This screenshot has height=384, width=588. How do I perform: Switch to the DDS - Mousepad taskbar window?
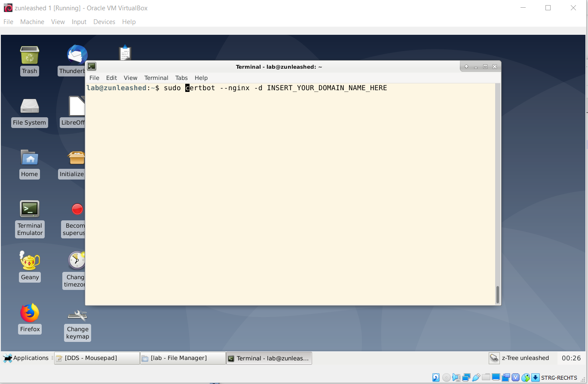click(x=97, y=358)
